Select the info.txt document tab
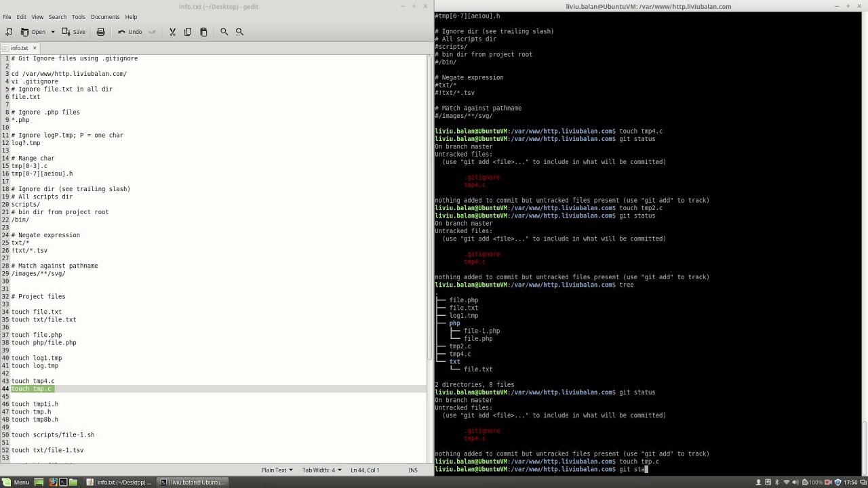 (x=19, y=48)
